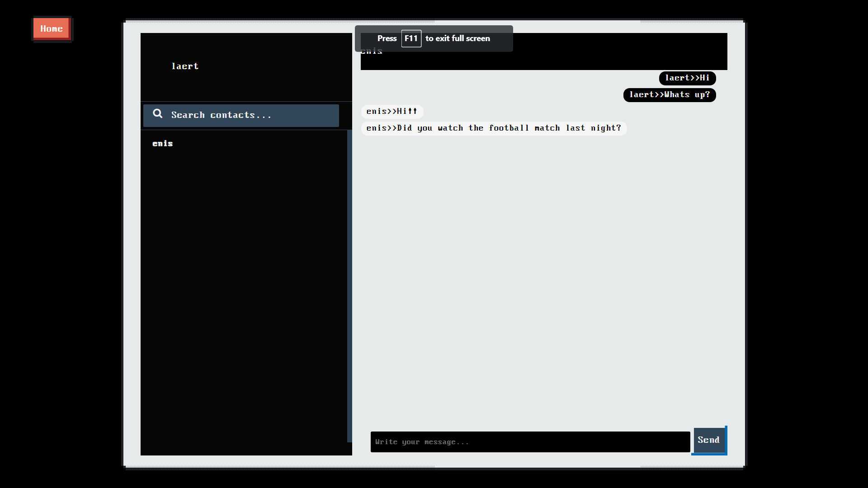Screen dimensions: 868x488
Task: Click the football match message from enis
Action: 494,128
